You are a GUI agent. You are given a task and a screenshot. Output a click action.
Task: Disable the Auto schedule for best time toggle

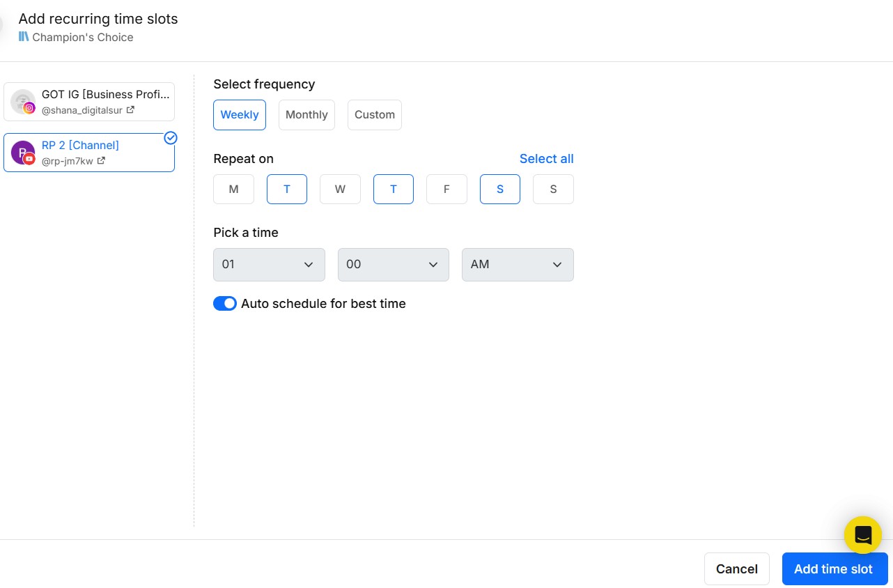click(x=224, y=303)
